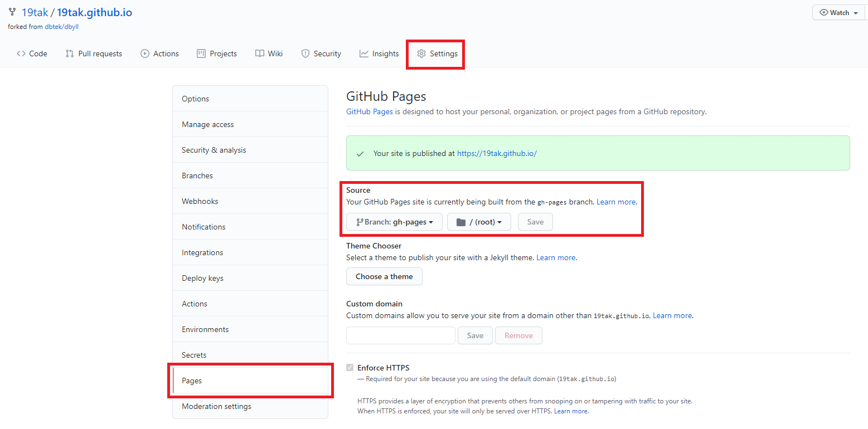Open the published site link 19tak.github.io
The image size is (868, 429).
click(x=497, y=153)
